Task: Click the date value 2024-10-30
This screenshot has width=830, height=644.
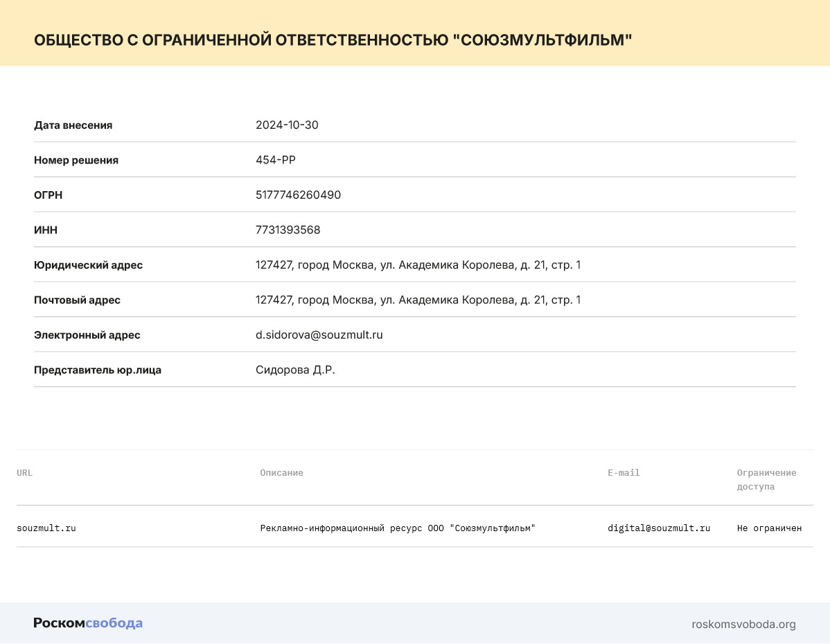Action: point(287,125)
